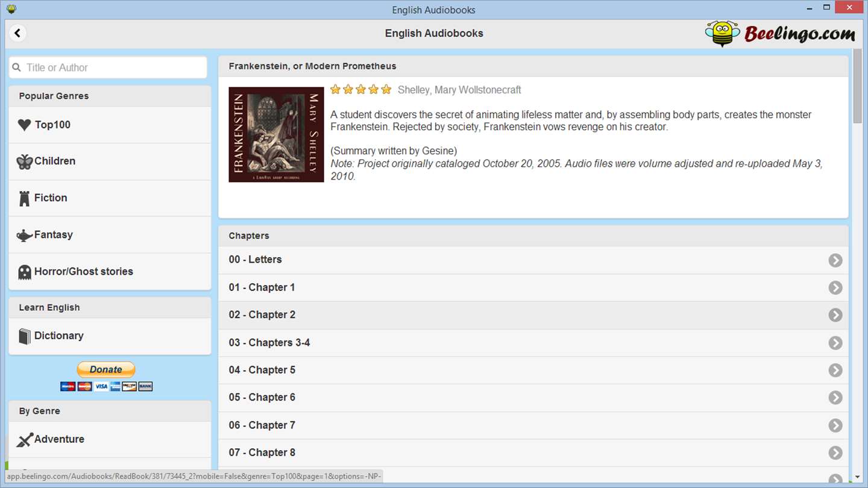Click the app bee icon in title bar
Image resolution: width=868 pixels, height=488 pixels.
pyautogui.click(x=11, y=9)
